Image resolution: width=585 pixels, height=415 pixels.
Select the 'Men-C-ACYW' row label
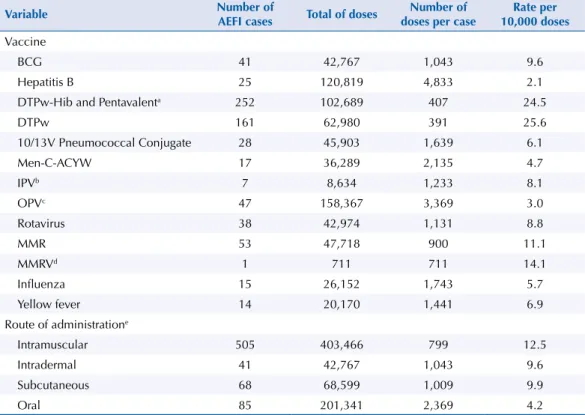(54, 163)
